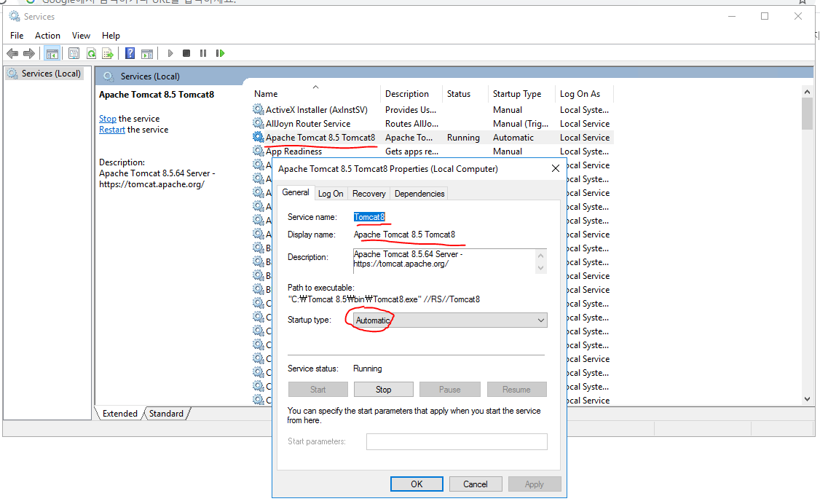
Task: Click Restart the service link
Action: pos(112,130)
